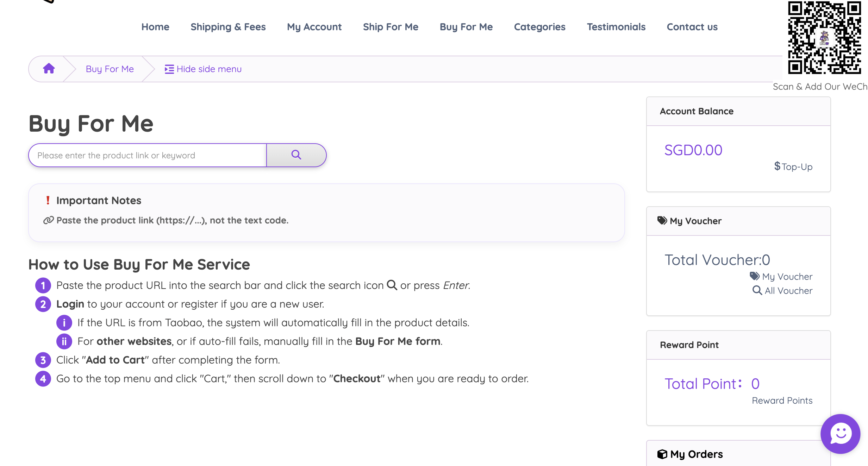
Task: Click the My Voucher tag icon header
Action: 662,221
